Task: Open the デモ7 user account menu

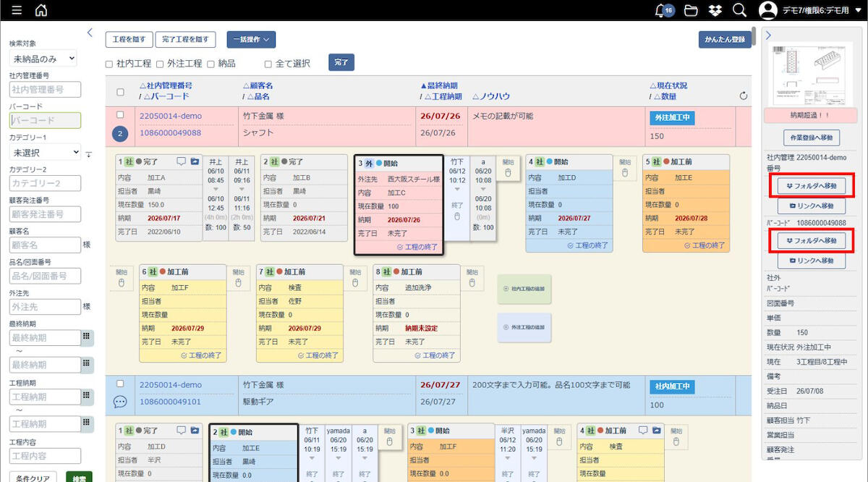Action: (x=810, y=10)
